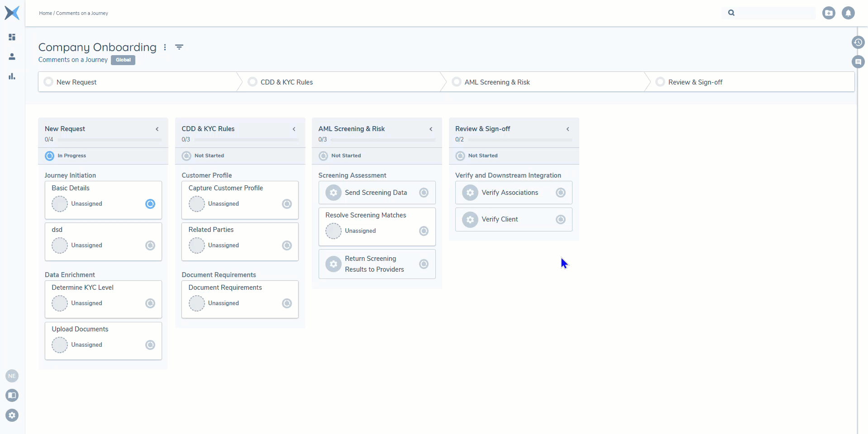Open the comments chat bubble icon

point(858,61)
